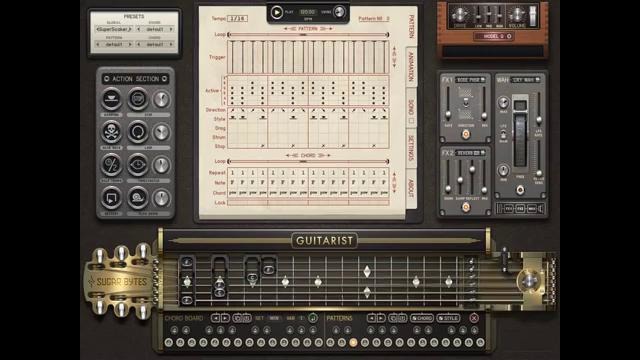
Task: Click the eye-shaped action button
Action: [x=138, y=165]
